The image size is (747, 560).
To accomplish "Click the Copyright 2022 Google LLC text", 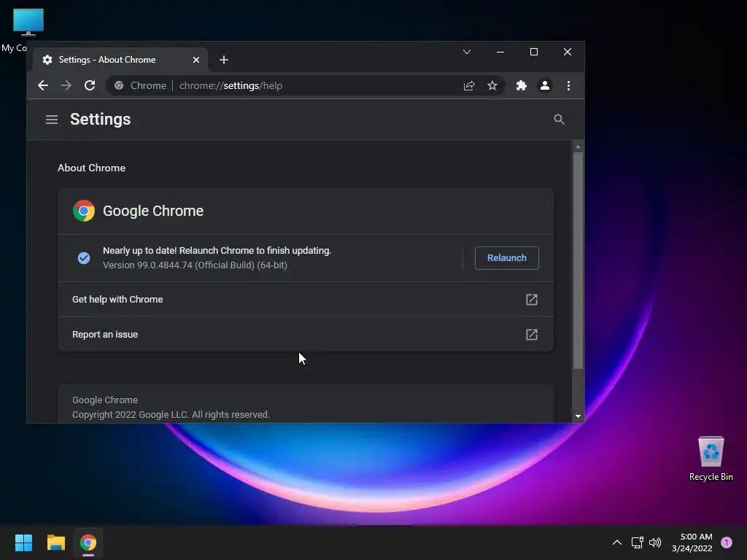I will click(171, 415).
